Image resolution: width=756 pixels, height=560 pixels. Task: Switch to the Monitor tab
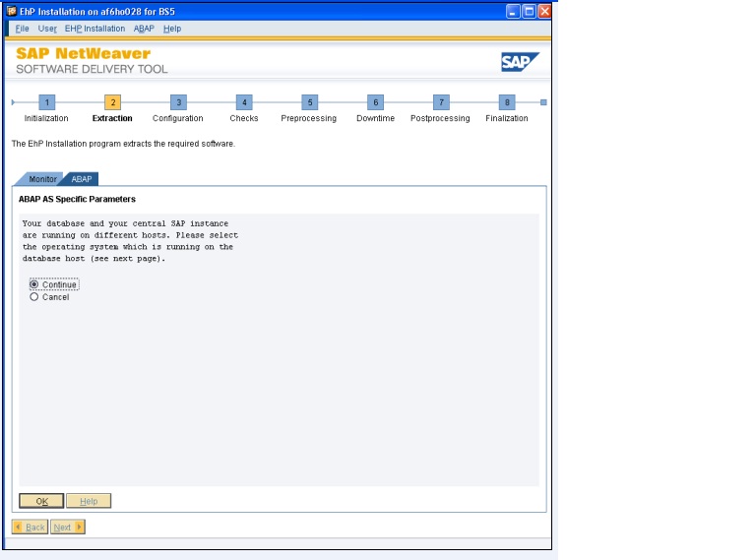click(x=41, y=179)
